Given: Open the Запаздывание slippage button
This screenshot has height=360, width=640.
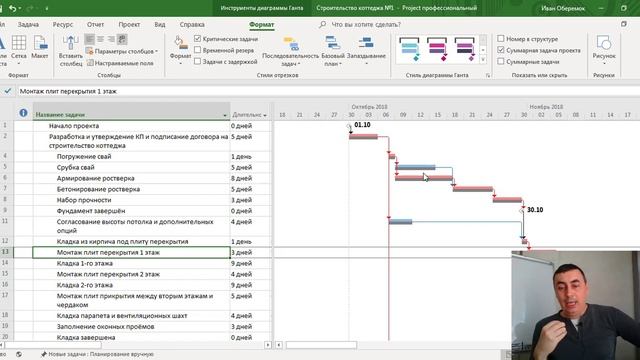Looking at the screenshot, I should 366,51.
